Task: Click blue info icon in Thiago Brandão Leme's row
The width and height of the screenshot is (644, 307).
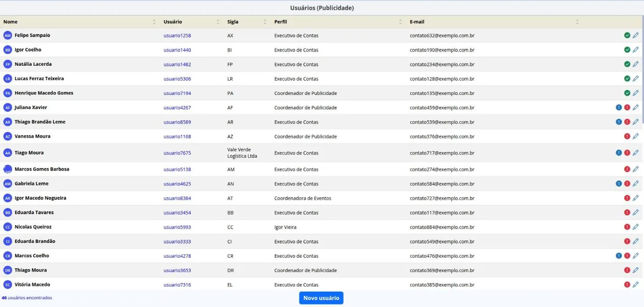Action: click(619, 122)
